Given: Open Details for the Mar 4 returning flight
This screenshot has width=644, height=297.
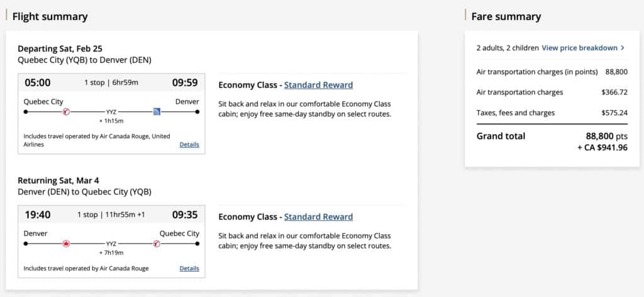Looking at the screenshot, I should pyautogui.click(x=189, y=269).
